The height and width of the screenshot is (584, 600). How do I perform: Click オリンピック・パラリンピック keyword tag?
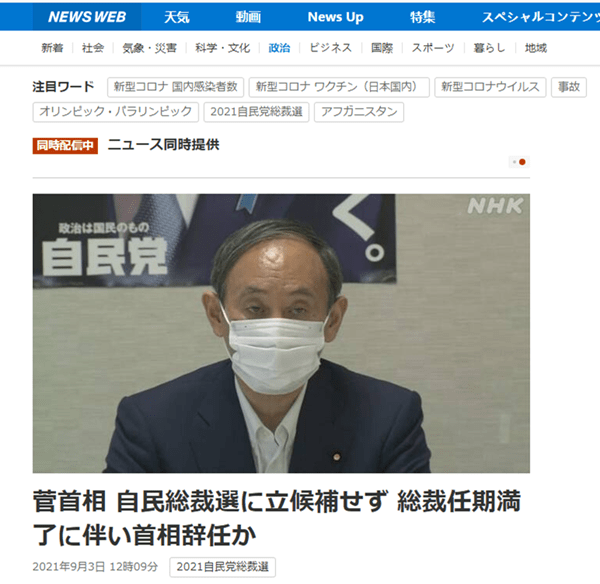pos(116,112)
